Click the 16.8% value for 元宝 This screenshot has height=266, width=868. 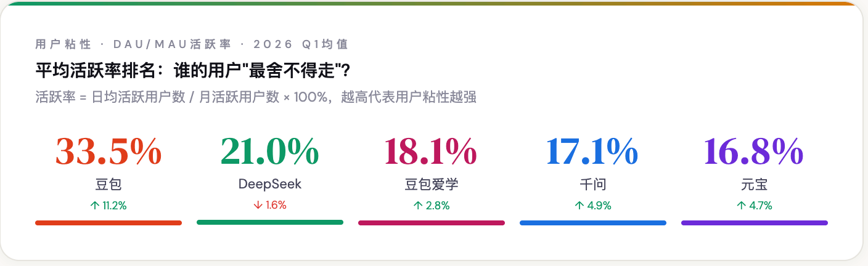pyautogui.click(x=755, y=151)
